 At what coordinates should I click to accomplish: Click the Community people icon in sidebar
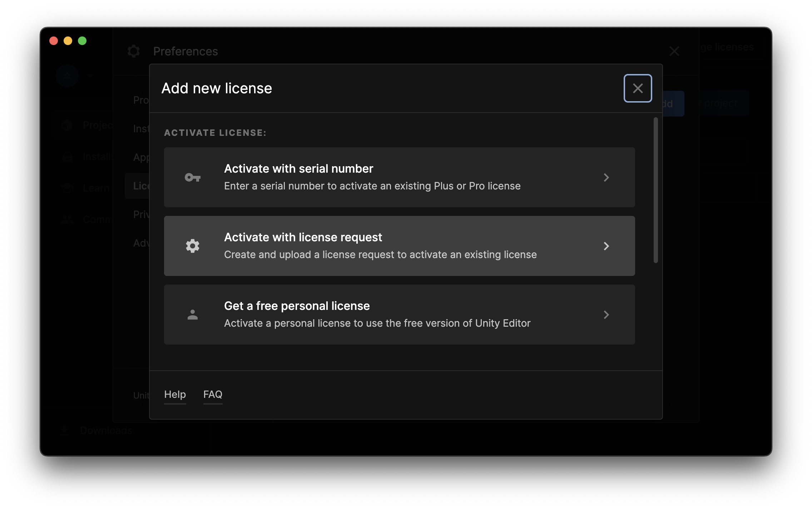(x=67, y=219)
